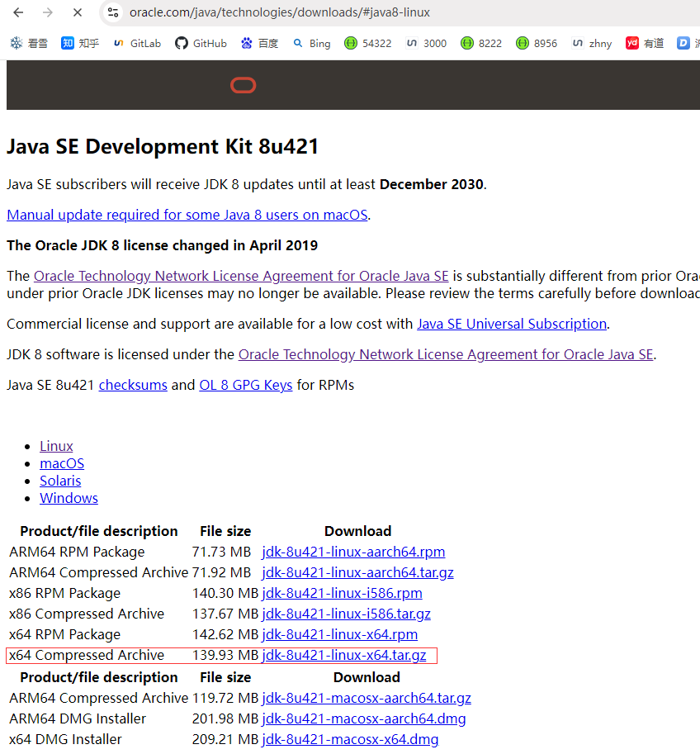
Task: Click '209.21 MB' file size cell
Action: point(225,740)
